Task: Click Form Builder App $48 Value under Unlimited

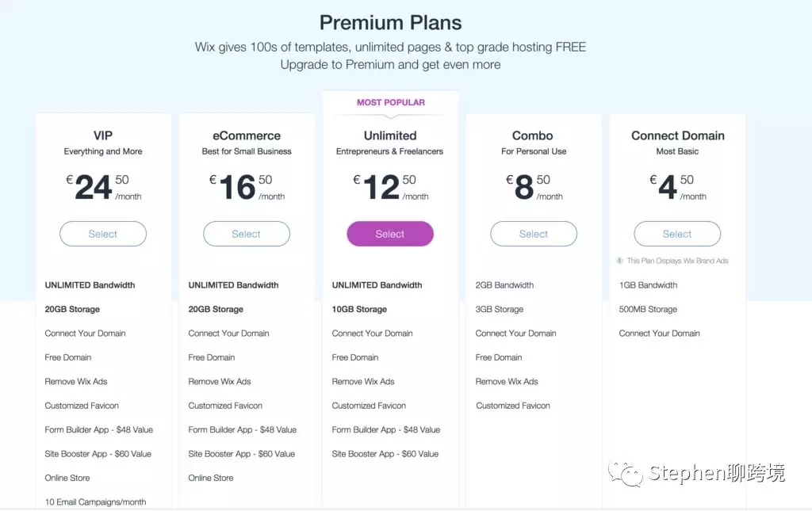Action: click(385, 429)
